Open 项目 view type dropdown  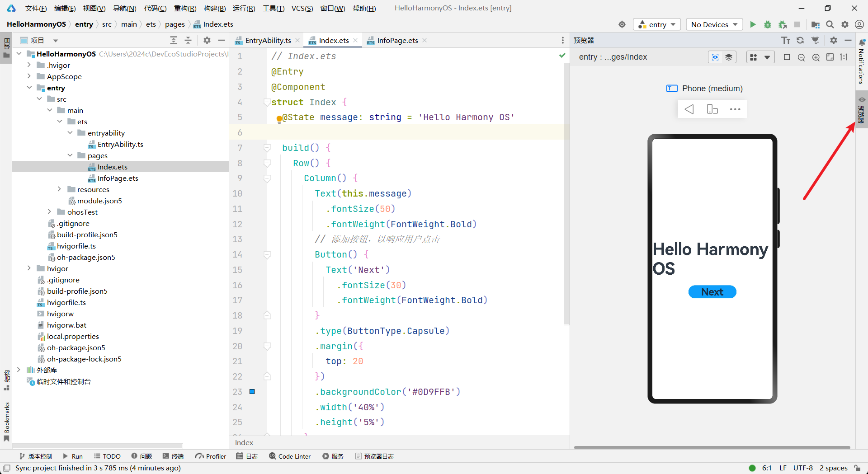coord(56,41)
